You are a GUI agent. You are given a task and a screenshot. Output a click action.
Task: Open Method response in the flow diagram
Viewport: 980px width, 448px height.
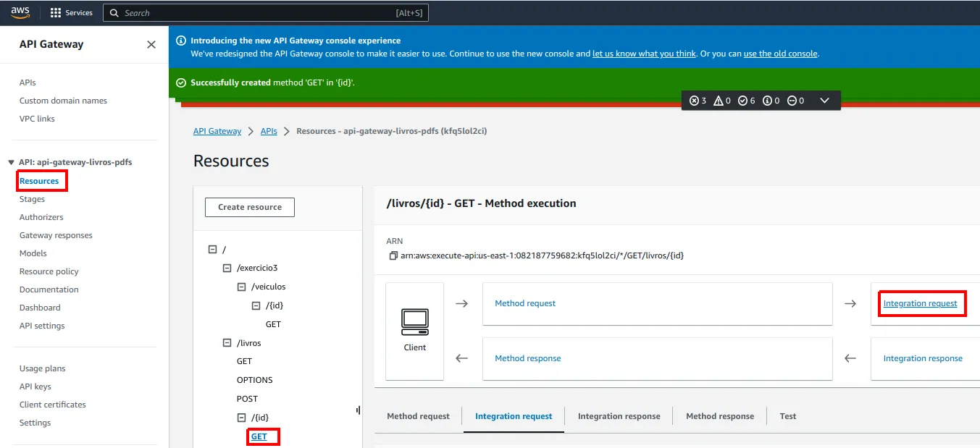(527, 358)
